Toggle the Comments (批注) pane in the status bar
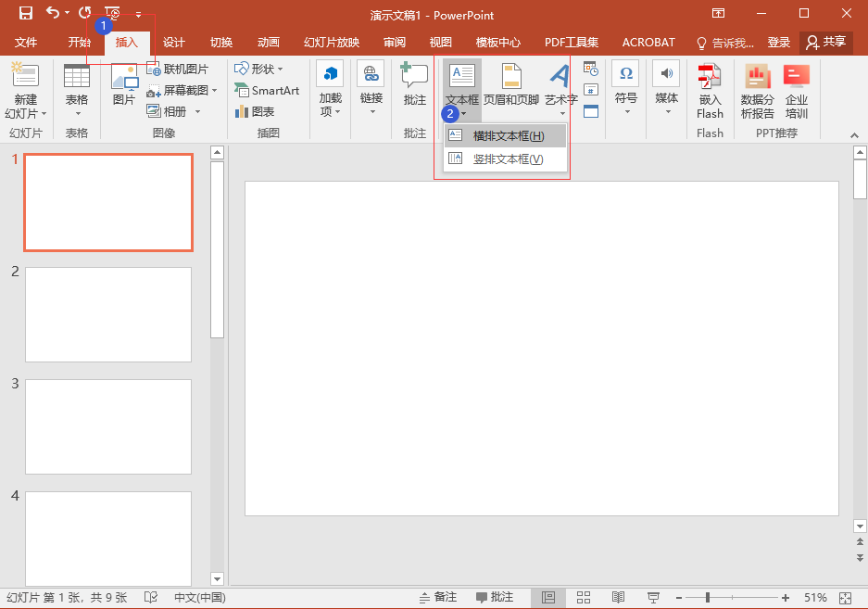The width and height of the screenshot is (868, 609). pyautogui.click(x=495, y=597)
